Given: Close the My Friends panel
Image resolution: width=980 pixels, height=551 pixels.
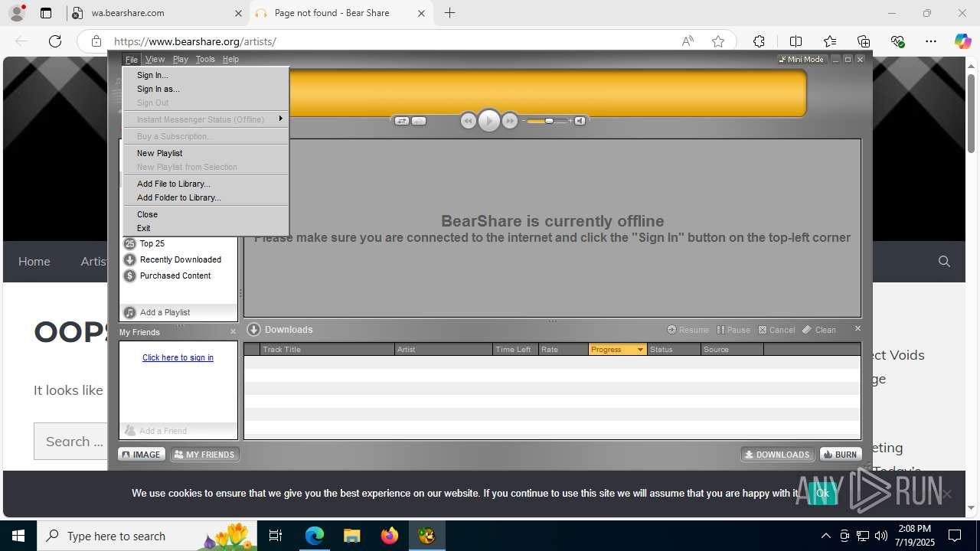Looking at the screenshot, I should click(x=234, y=331).
